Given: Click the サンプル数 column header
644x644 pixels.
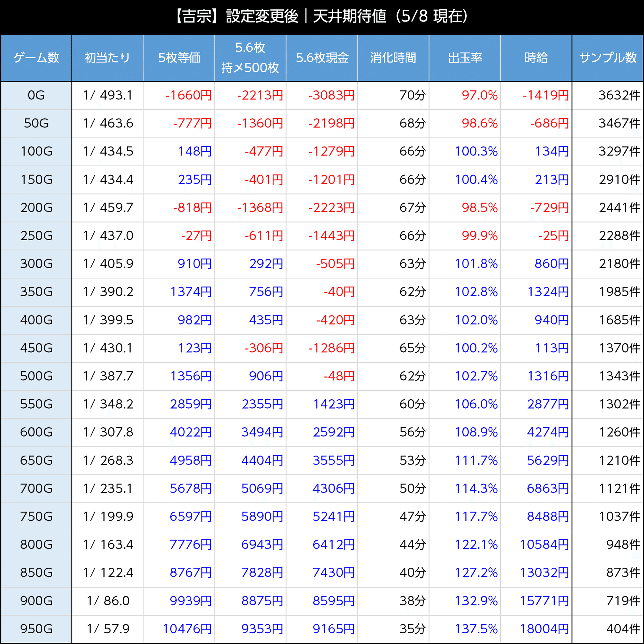Looking at the screenshot, I should pyautogui.click(x=608, y=58).
